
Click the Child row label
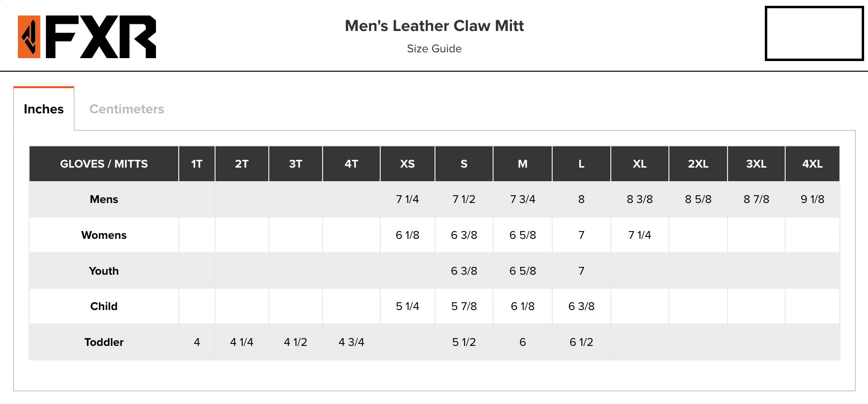coord(104,306)
